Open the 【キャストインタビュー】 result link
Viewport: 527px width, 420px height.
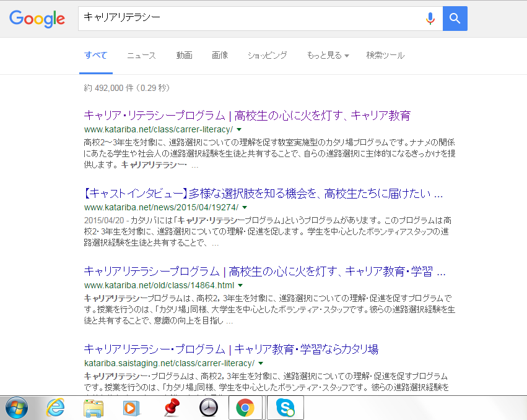click(263, 194)
